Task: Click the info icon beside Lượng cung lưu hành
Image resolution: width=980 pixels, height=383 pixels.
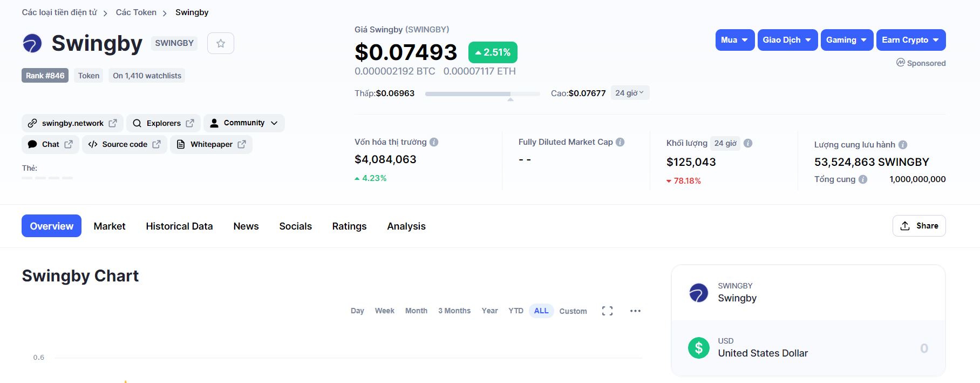Action: [903, 145]
